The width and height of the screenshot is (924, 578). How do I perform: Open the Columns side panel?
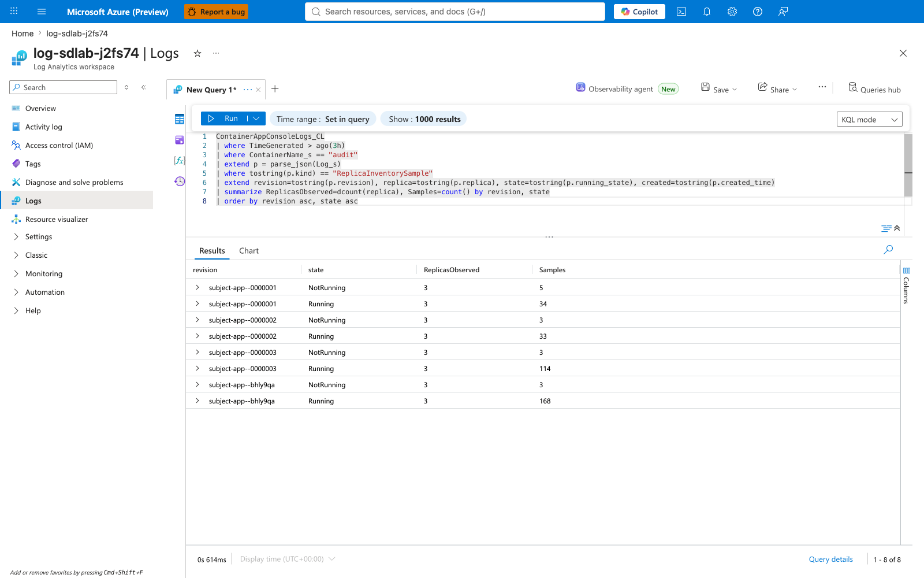(x=906, y=286)
